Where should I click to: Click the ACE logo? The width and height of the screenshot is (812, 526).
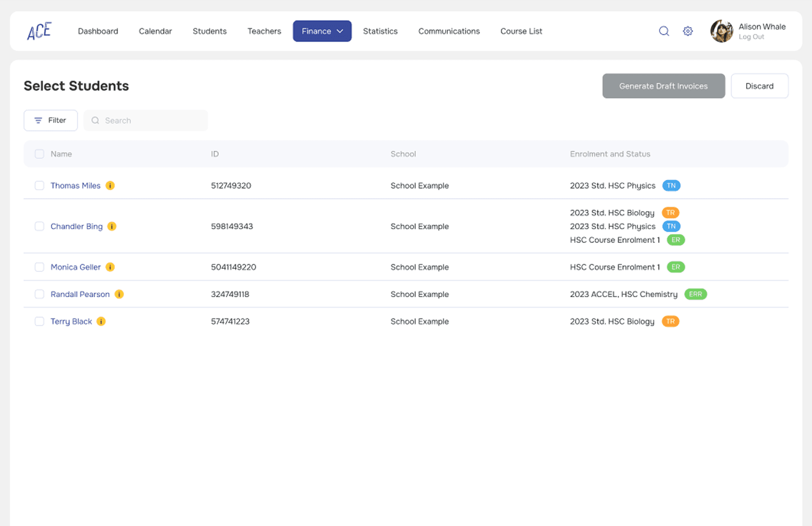tap(38, 30)
